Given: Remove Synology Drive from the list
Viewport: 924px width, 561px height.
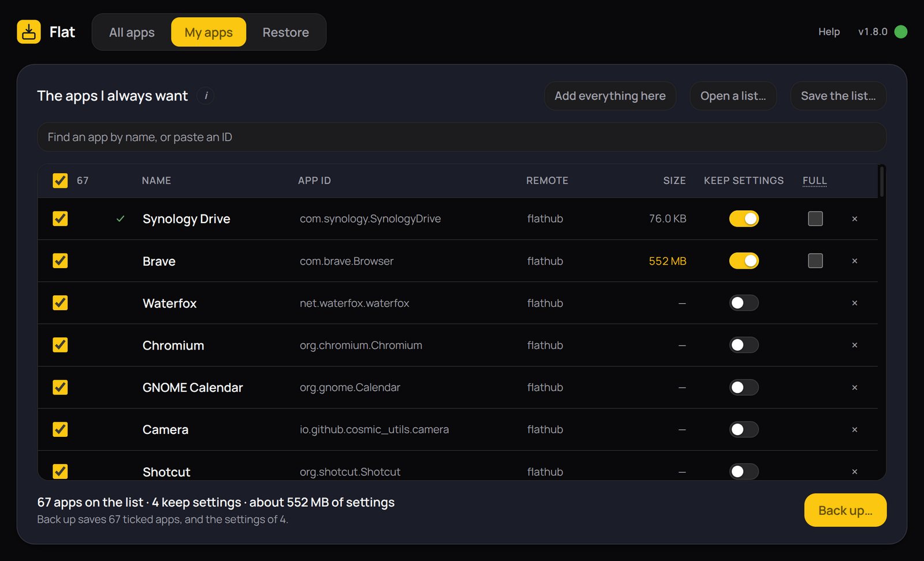Looking at the screenshot, I should [x=855, y=219].
